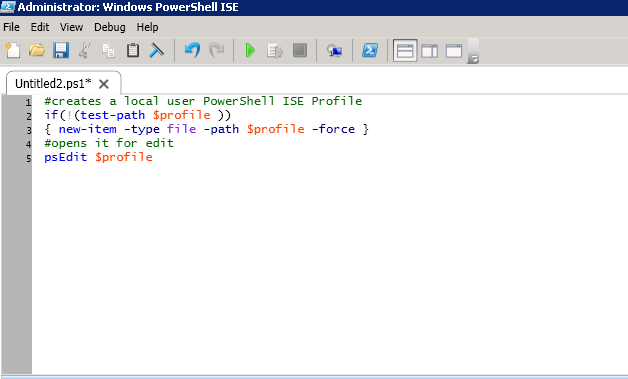
Task: Click the PowerShell ISE title bar icon
Action: tap(8, 7)
